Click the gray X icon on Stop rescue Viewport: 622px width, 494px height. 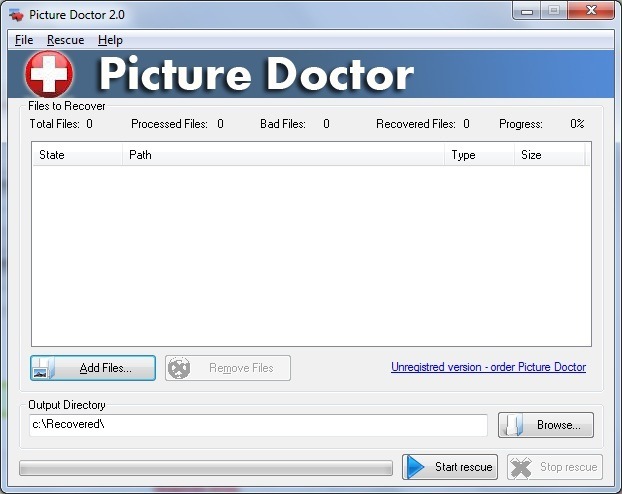[x=521, y=467]
